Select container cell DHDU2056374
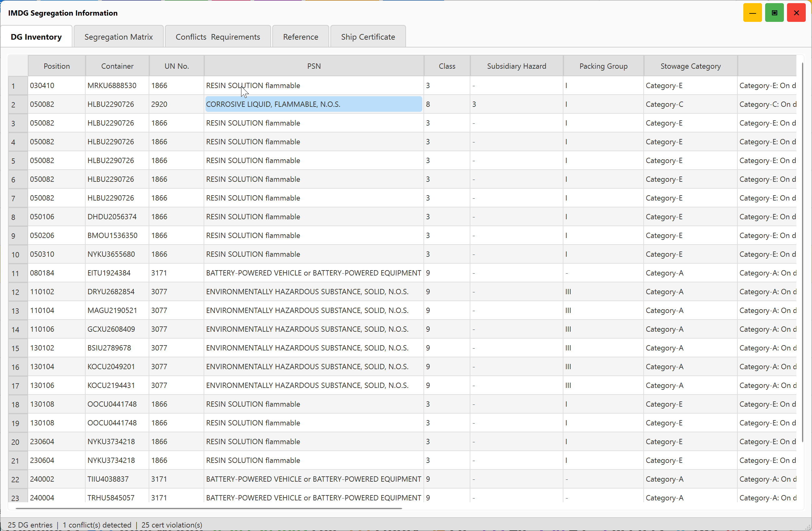 click(x=117, y=217)
